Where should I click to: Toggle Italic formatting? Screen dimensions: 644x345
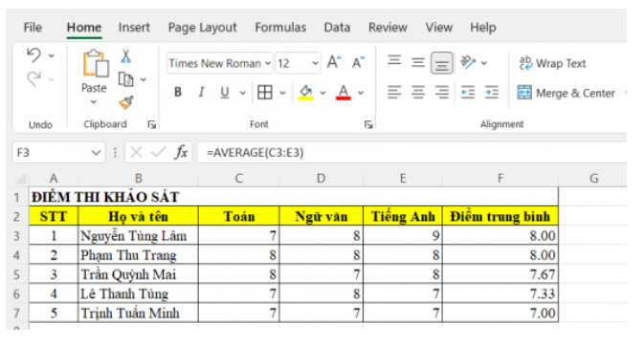point(201,93)
